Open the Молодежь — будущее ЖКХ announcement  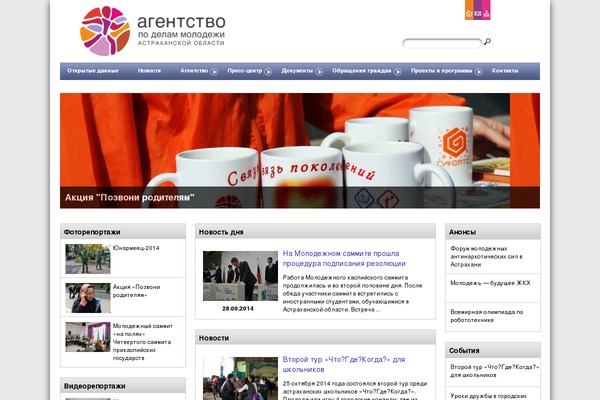(x=490, y=283)
